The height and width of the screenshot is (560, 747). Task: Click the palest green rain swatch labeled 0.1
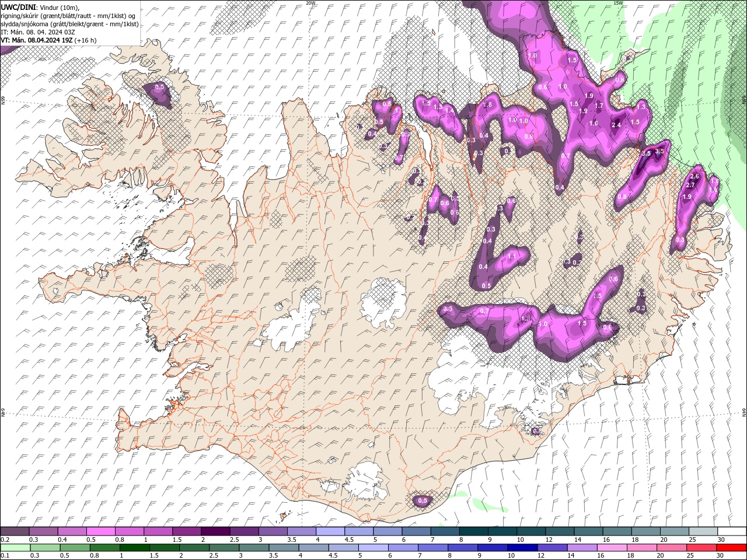pyautogui.click(x=15, y=548)
